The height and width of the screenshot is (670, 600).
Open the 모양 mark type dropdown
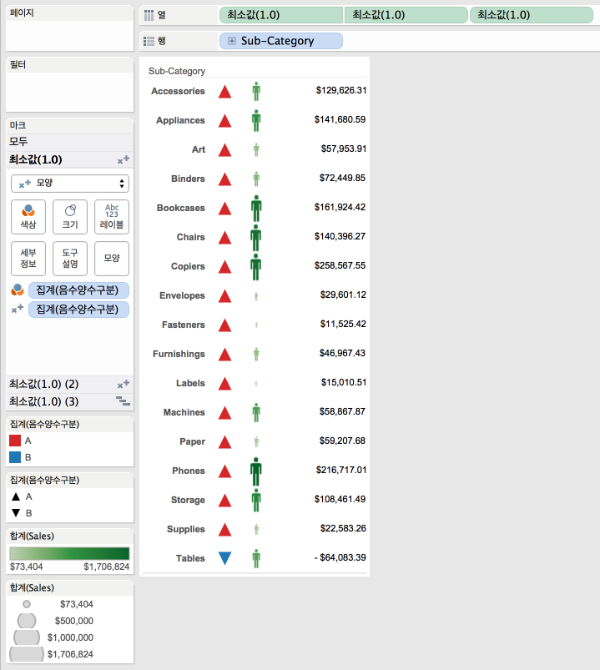70,184
